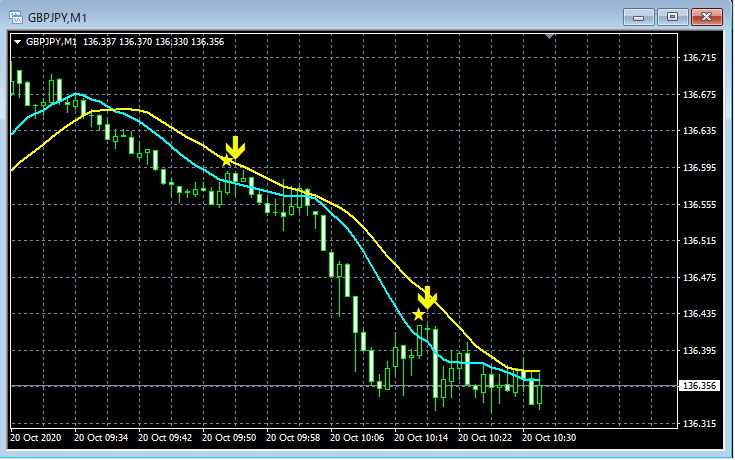Click the 136.515 price scale label
The height and width of the screenshot is (460, 735).
[x=699, y=241]
